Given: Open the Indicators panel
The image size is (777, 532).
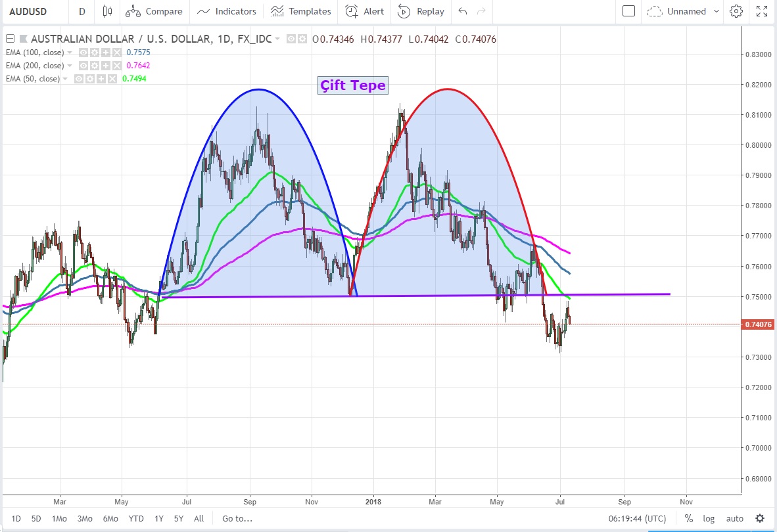Looking at the screenshot, I should pos(227,11).
